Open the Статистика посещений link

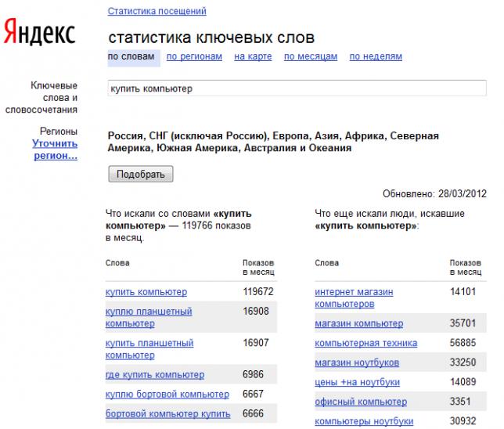tap(157, 12)
